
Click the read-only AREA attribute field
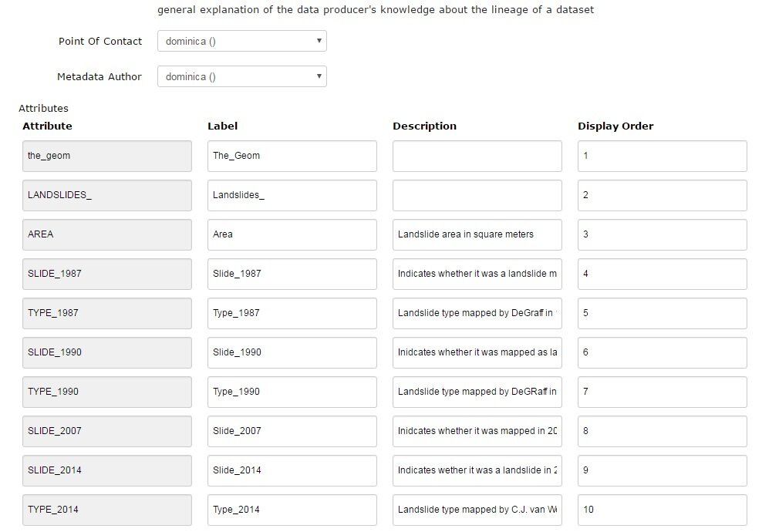[x=106, y=234]
